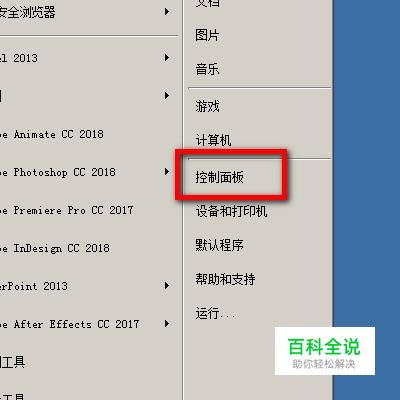This screenshot has width=400, height=400.
Task: Open 帮助和支持
Action: [225, 279]
